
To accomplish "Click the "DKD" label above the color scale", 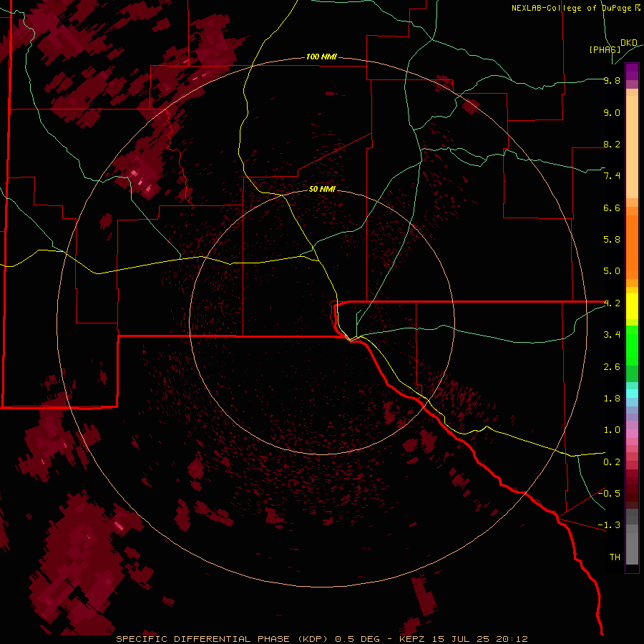I will (629, 43).
